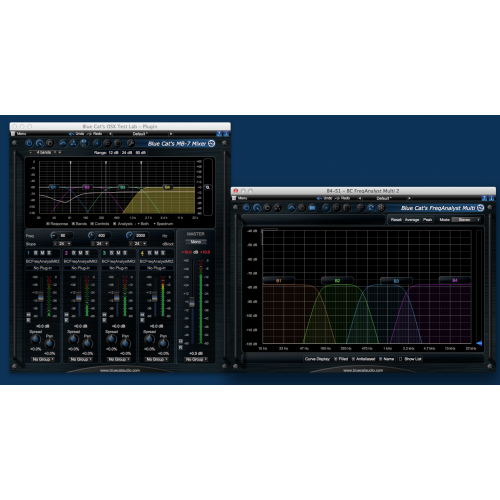
Task: Open FreqAnalyst Default preset name
Action: click(x=384, y=198)
